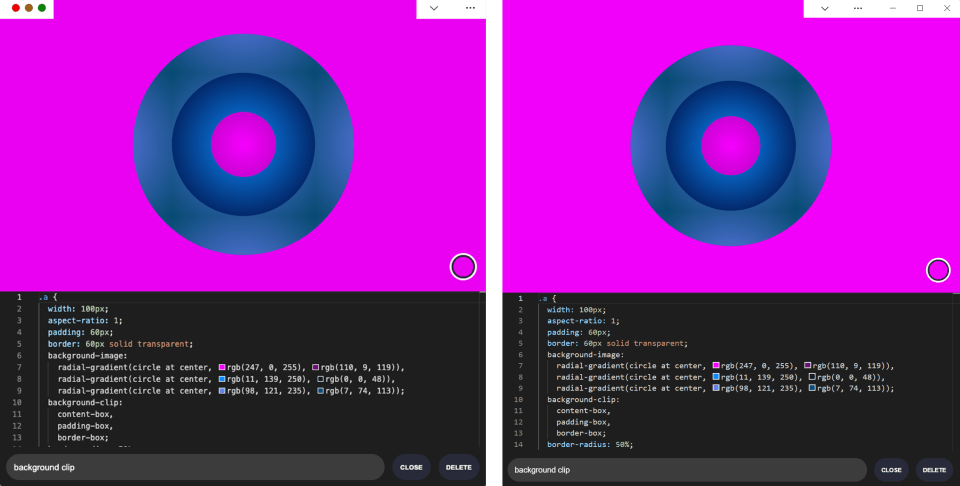
Task: Open the three-dots menu in left window
Action: (x=470, y=8)
